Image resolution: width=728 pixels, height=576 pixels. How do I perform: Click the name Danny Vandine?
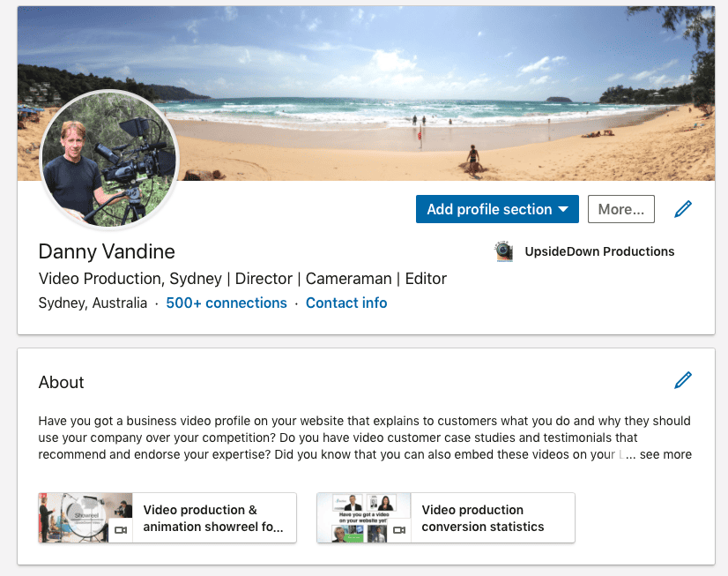point(107,251)
